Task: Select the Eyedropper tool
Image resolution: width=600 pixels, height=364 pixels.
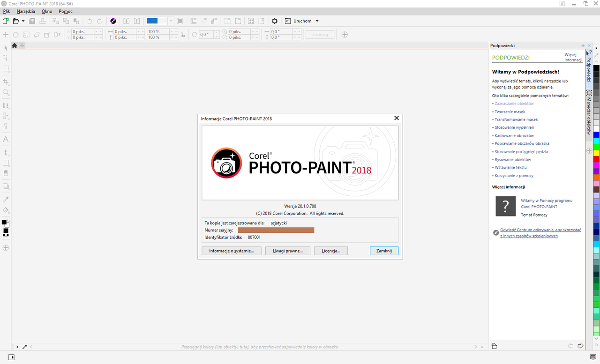Action: pos(6,200)
